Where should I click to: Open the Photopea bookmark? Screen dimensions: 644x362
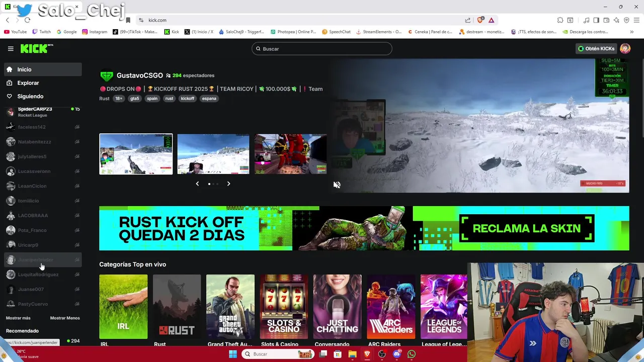293,32
